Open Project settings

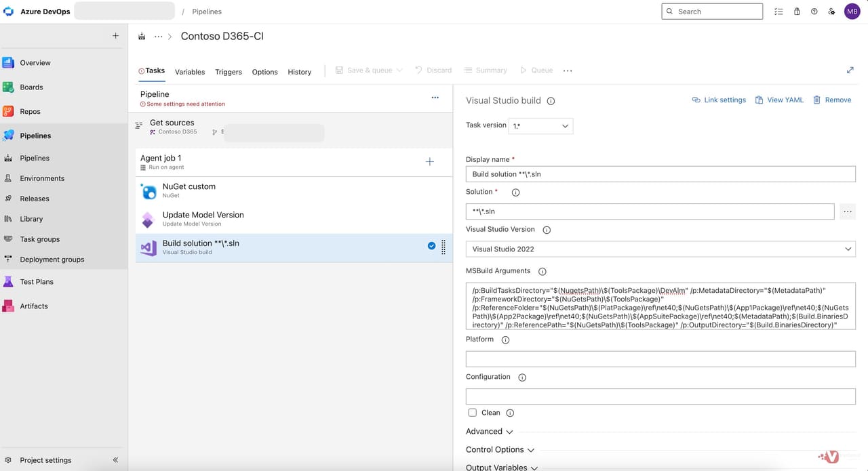pos(45,460)
